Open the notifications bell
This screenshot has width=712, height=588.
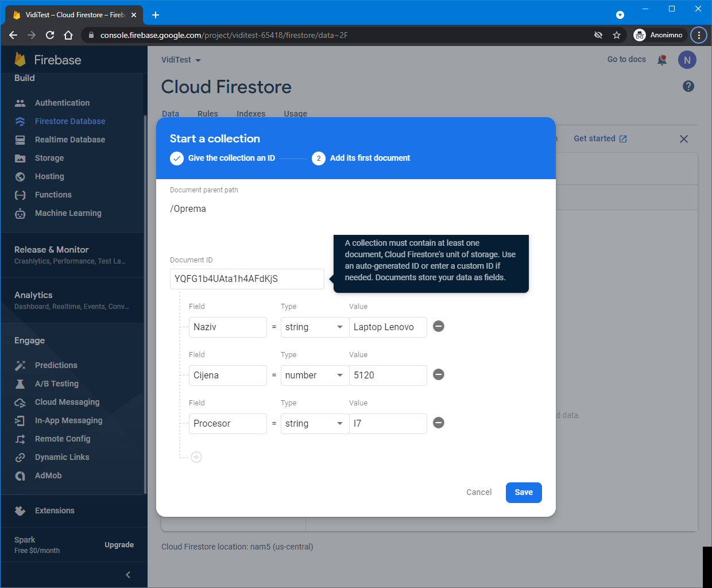662,60
